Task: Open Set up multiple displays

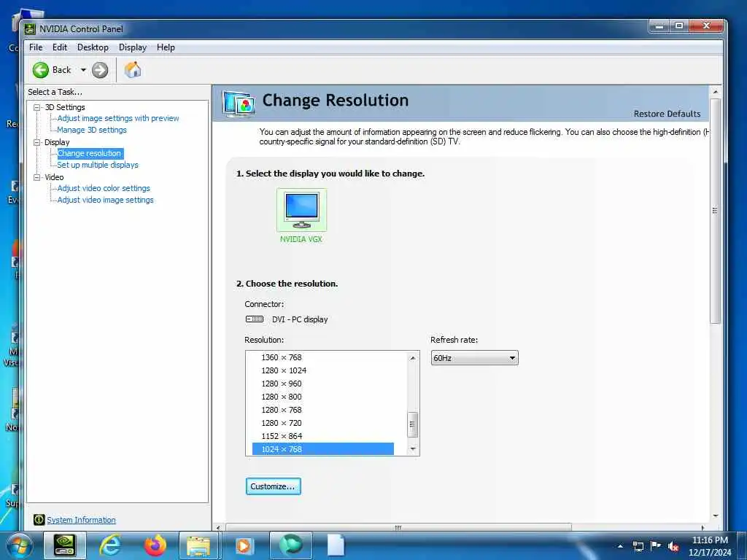Action: 98,165
